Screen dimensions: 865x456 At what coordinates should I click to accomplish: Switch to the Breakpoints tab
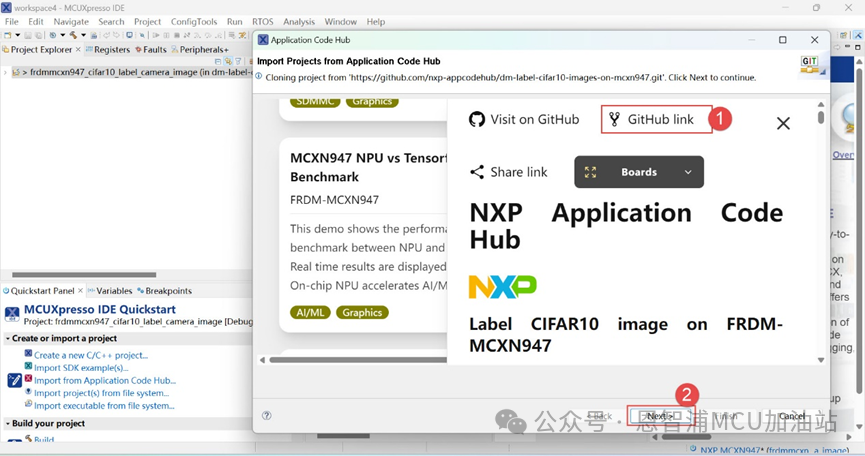164,291
